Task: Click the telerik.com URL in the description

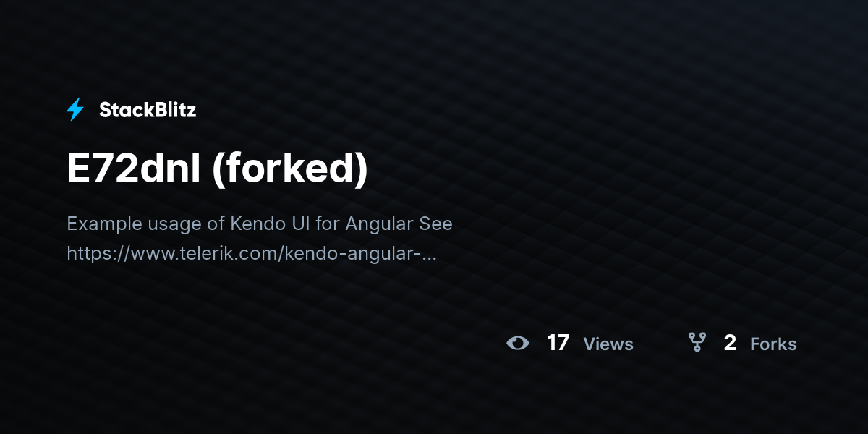Action: pos(252,254)
